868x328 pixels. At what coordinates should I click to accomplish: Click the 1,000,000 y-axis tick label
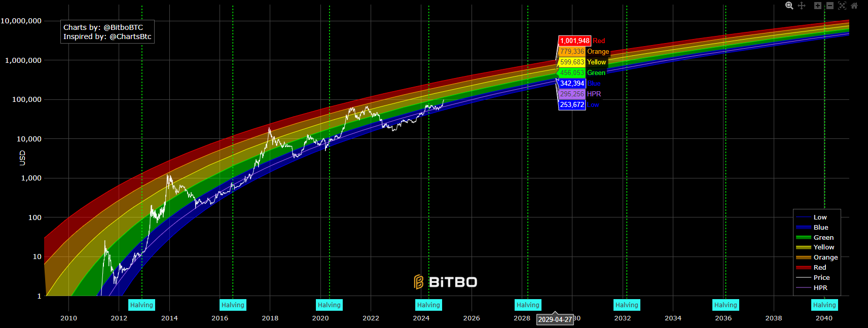23,60
